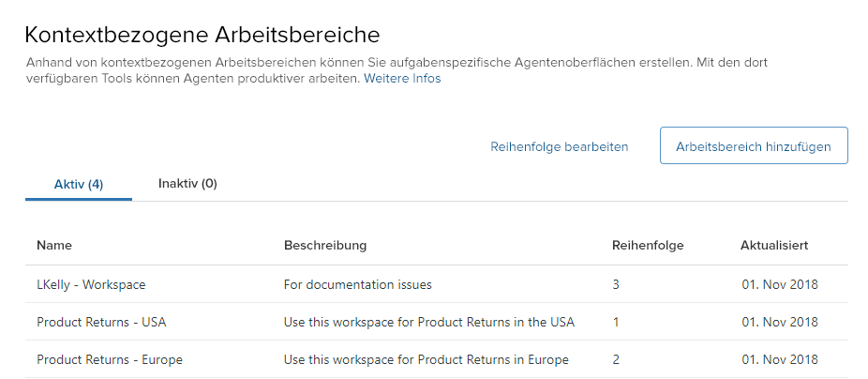Screen dimensions: 868x379
Task: Click the Product Returns in the USA description
Action: tap(428, 322)
